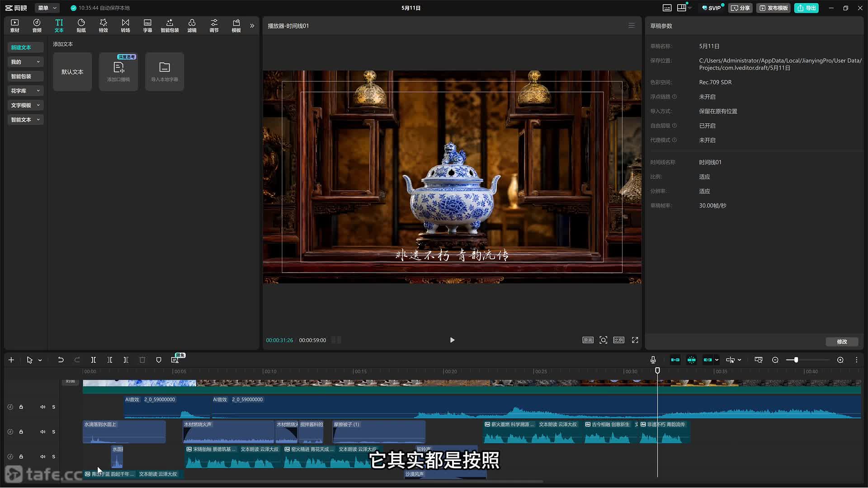This screenshot has width=868, height=488.
Task: Open the 菜单 dropdown menu
Action: (x=47, y=8)
